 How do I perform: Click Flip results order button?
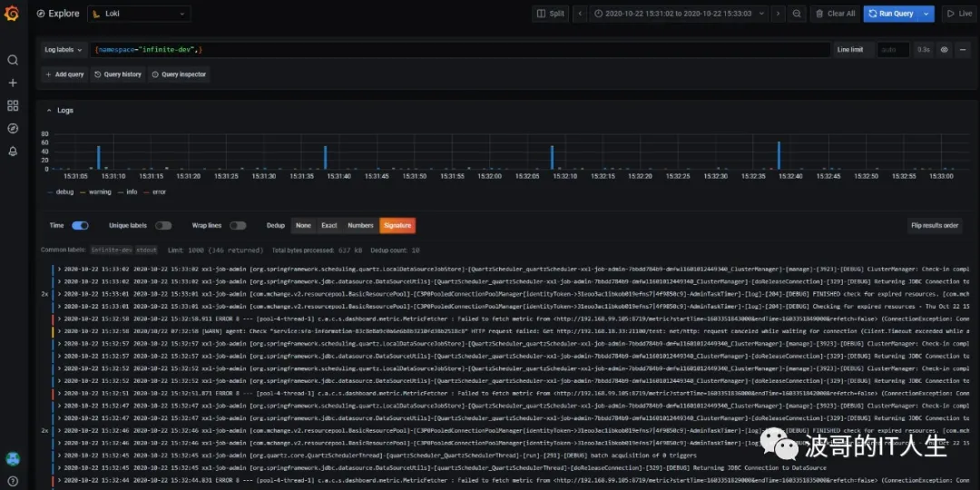935,226
